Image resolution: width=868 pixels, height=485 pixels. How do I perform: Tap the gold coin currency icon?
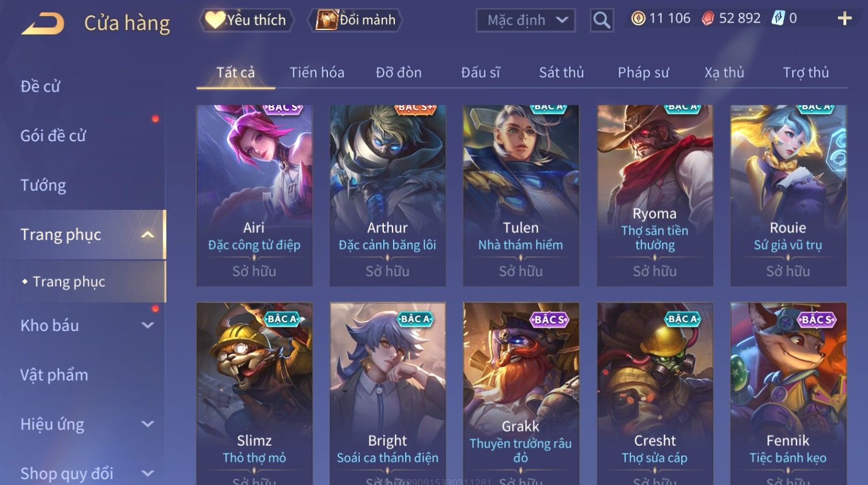[638, 18]
